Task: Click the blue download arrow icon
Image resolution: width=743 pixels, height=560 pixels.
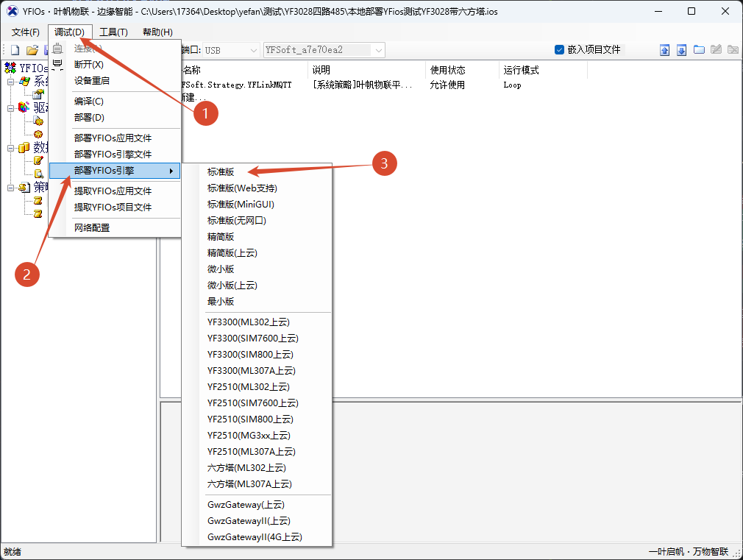Action: pyautogui.click(x=681, y=50)
